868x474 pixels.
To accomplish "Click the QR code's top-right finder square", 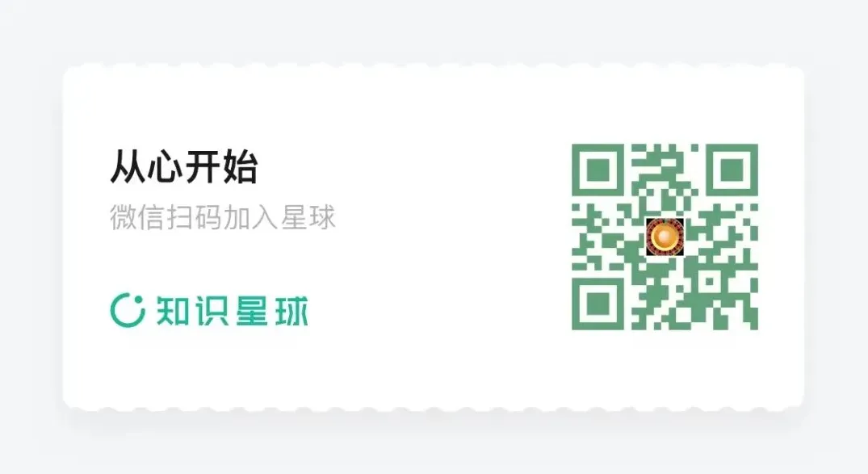I will coord(732,170).
